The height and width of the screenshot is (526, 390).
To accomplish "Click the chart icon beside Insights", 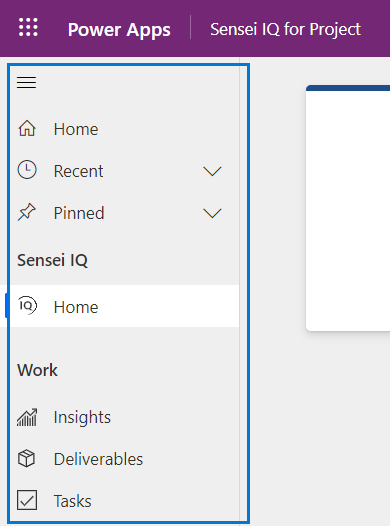I will tap(27, 417).
